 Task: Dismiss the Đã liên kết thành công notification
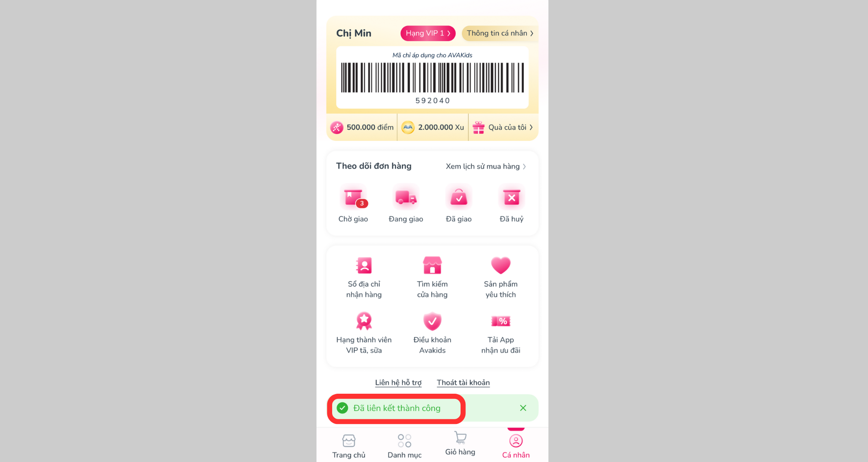[523, 408]
